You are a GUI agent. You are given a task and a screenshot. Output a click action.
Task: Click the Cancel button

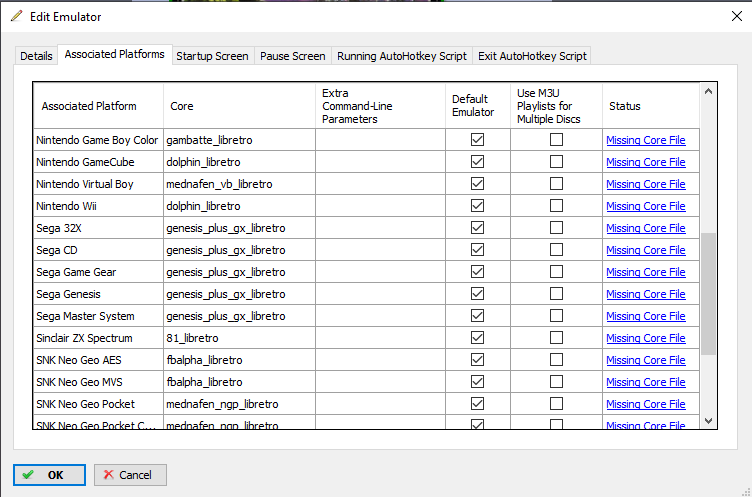point(130,475)
